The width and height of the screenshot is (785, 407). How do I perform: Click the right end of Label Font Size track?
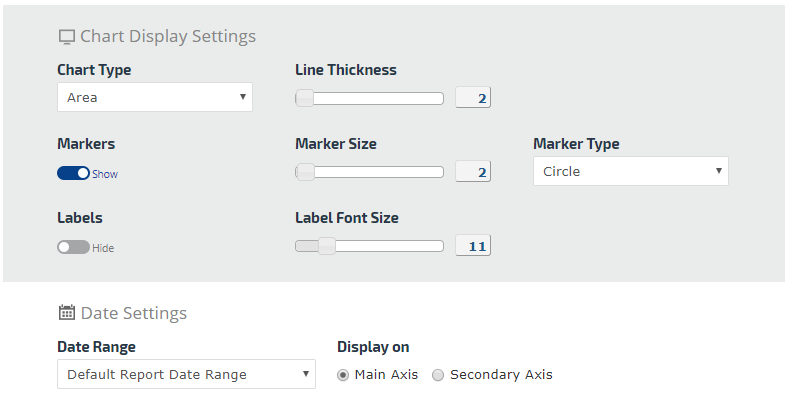click(x=439, y=246)
